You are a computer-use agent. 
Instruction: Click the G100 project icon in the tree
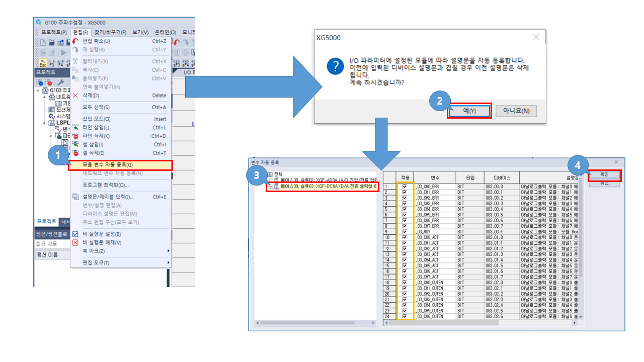[x=45, y=90]
